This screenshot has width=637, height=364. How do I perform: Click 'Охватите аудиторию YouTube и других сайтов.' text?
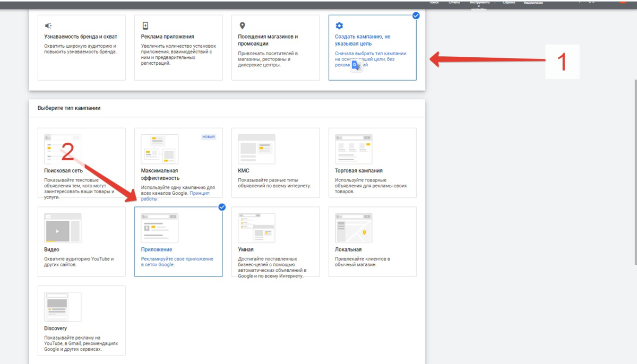[79, 262]
